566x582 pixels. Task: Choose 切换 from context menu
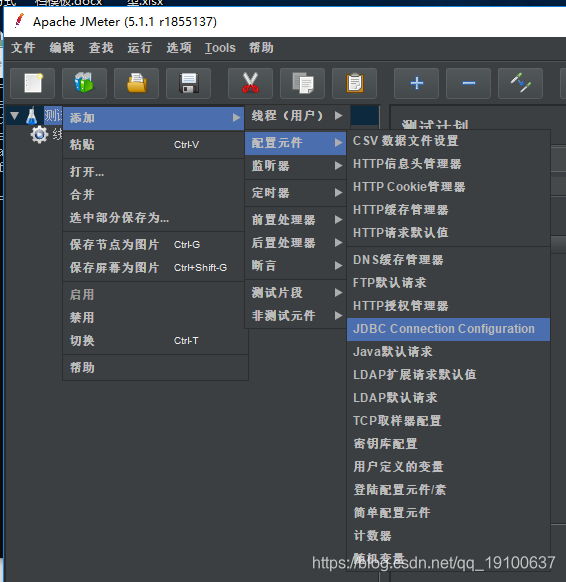154,341
